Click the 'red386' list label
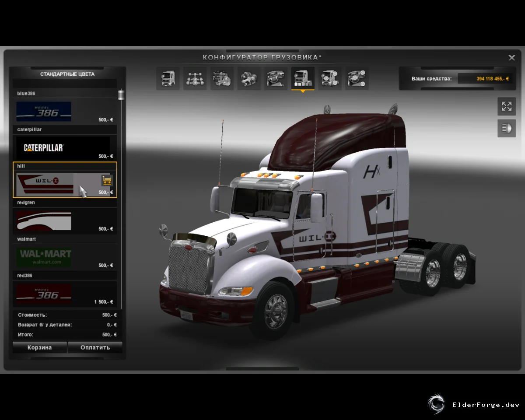The width and height of the screenshot is (525, 420). pos(24,276)
